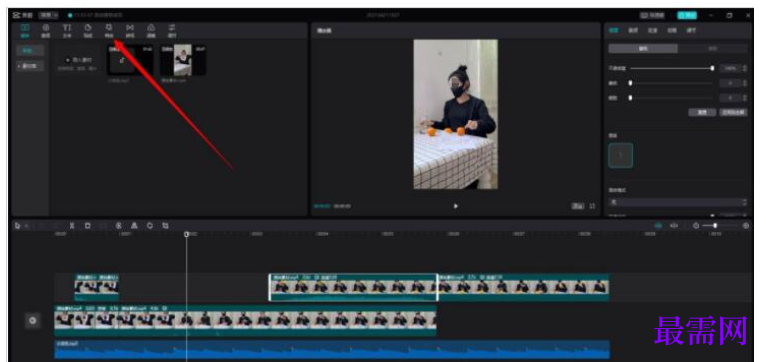This screenshot has width=766, height=362.
Task: Adjust the face slimming slider handle
Action: pyautogui.click(x=630, y=98)
